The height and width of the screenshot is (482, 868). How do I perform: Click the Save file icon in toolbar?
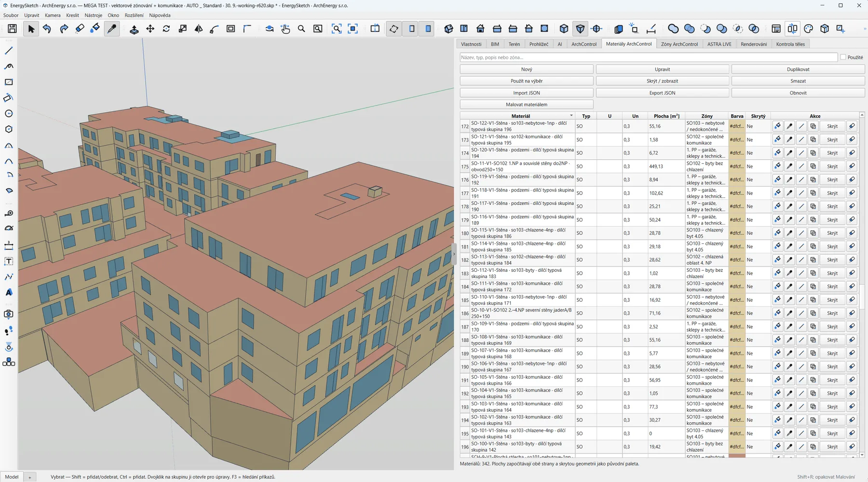(x=12, y=29)
